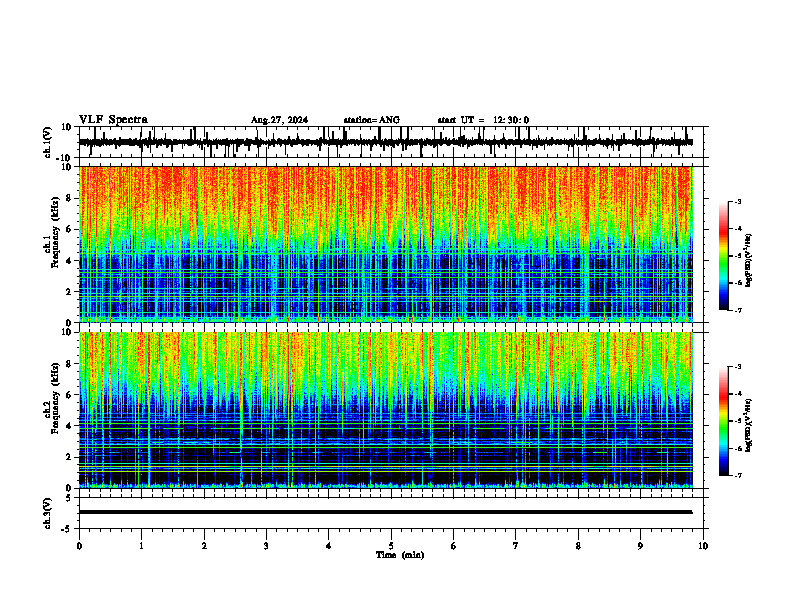Click the ch.1 spectrogram color scale bar
This screenshot has width=792, height=612.
[723, 256]
